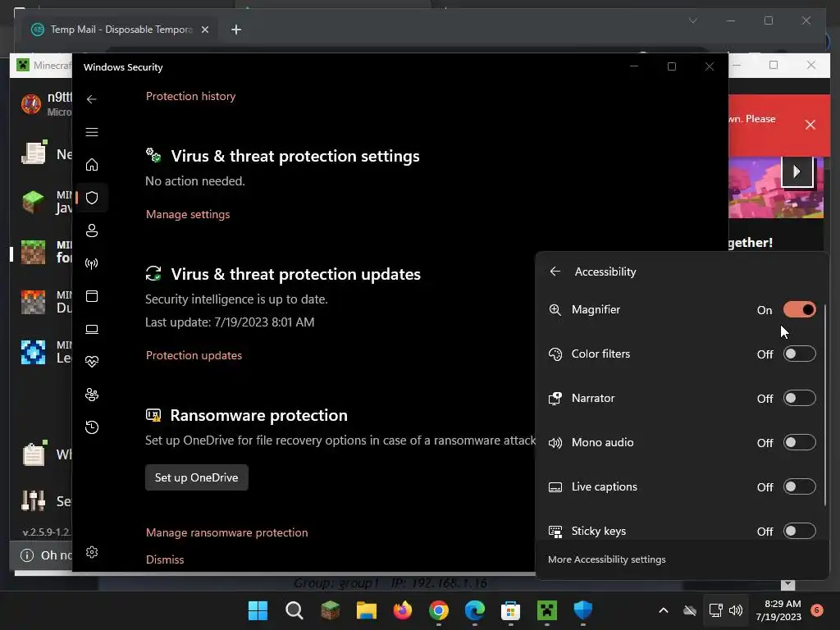Select Minecraft Legends in launcher sidebar

(46, 352)
